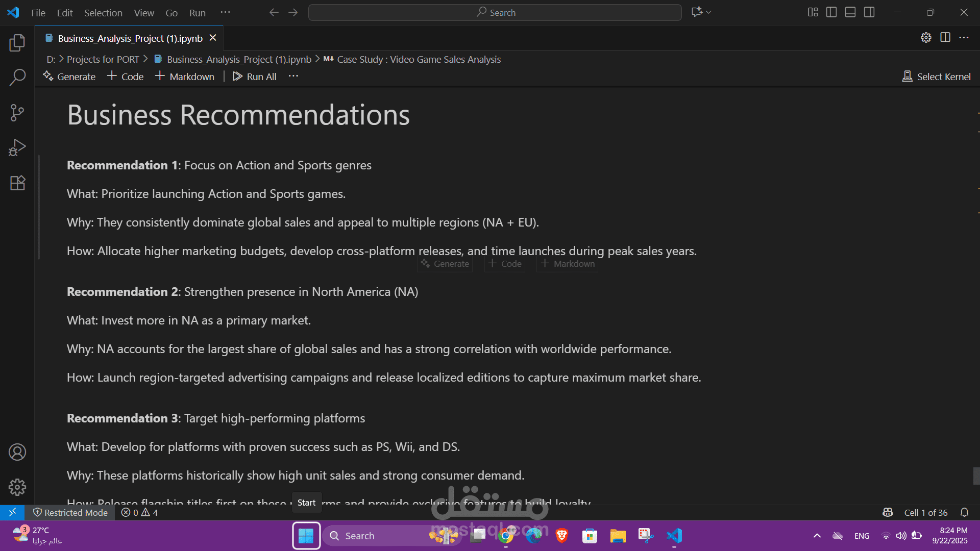Click the notifications bell in status bar
This screenshot has width=980, height=551.
(964, 512)
